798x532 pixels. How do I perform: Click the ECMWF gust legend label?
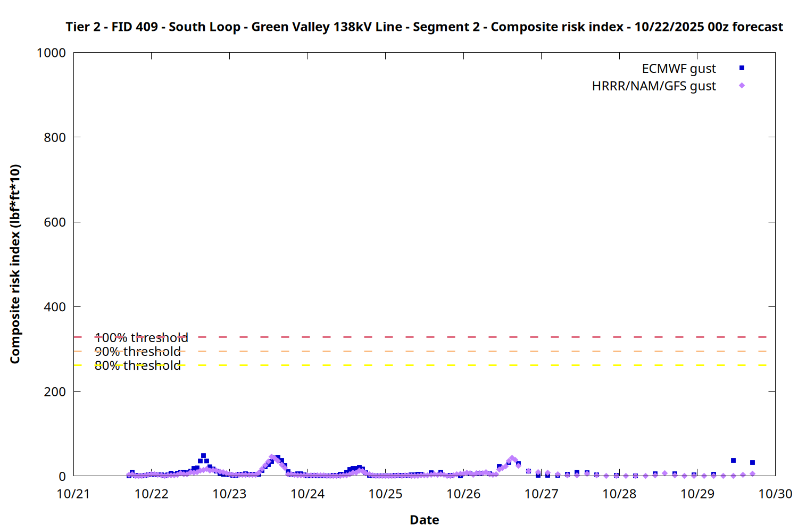pos(678,69)
